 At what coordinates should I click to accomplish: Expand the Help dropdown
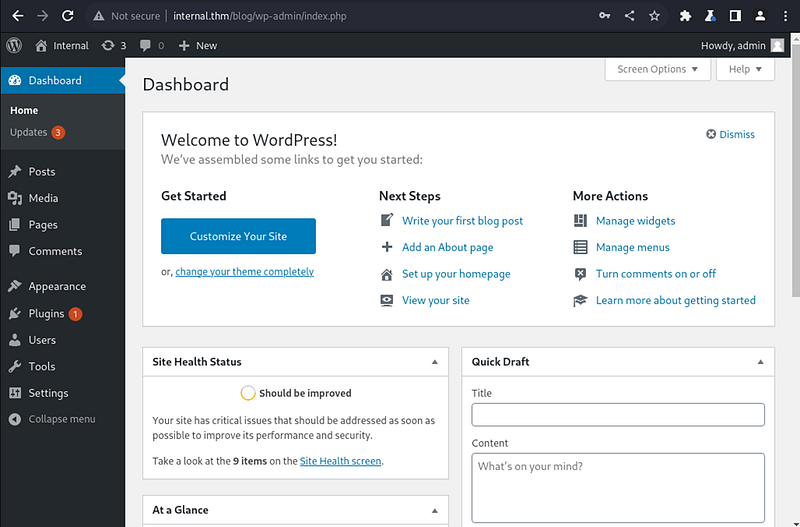745,69
